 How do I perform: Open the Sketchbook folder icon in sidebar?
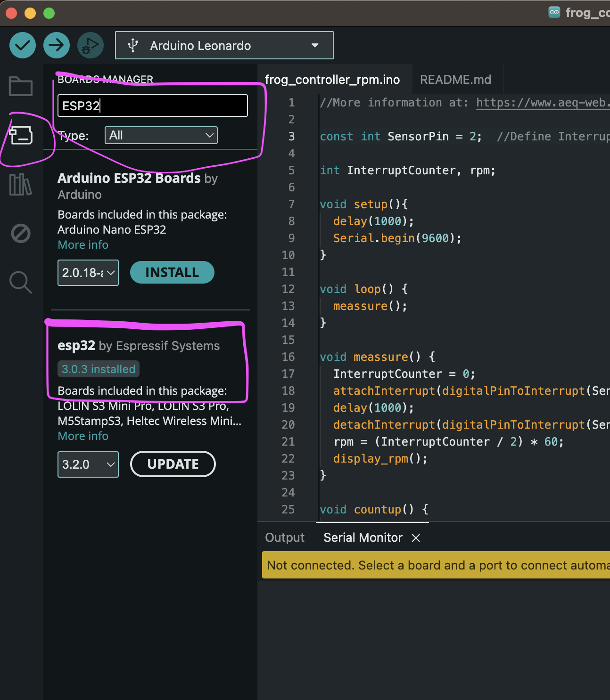[21, 86]
